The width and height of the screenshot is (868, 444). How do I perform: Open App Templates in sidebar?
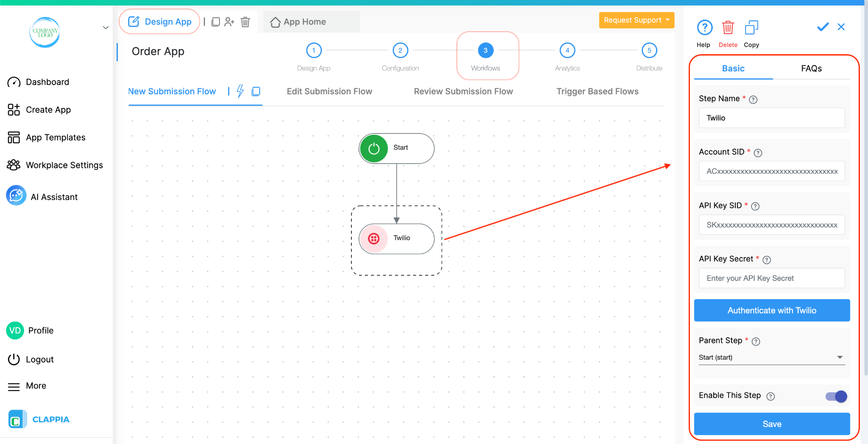47,137
